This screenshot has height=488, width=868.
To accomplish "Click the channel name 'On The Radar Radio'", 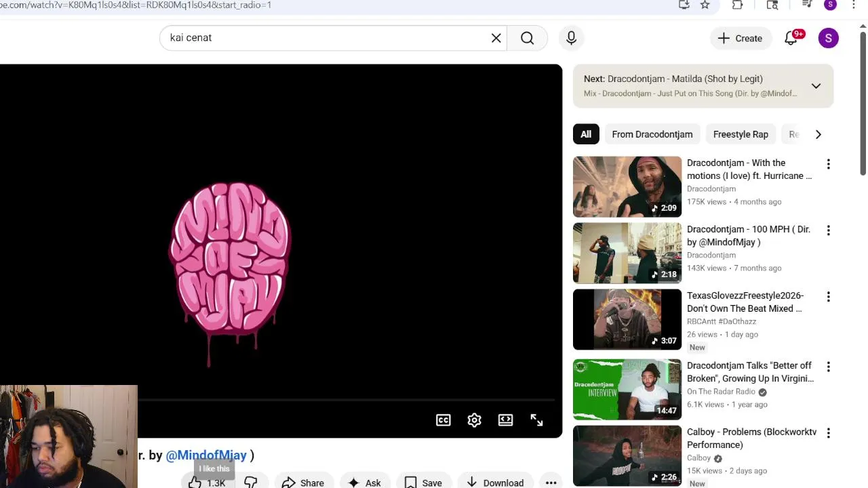I will pyautogui.click(x=721, y=392).
